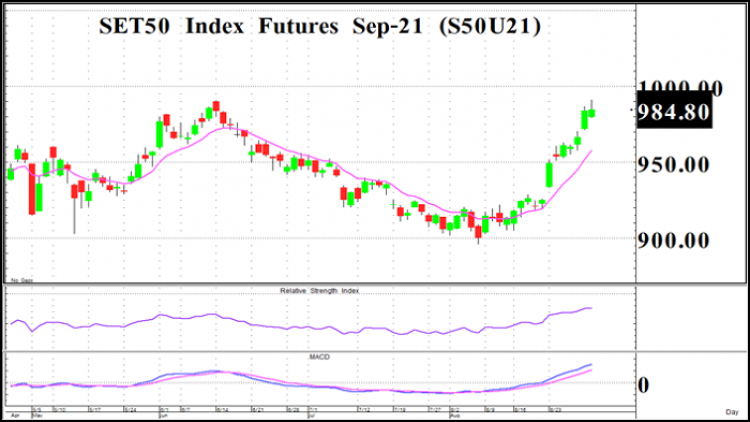The image size is (750, 422).
Task: Select the 984.80 current price label
Action: point(674,112)
